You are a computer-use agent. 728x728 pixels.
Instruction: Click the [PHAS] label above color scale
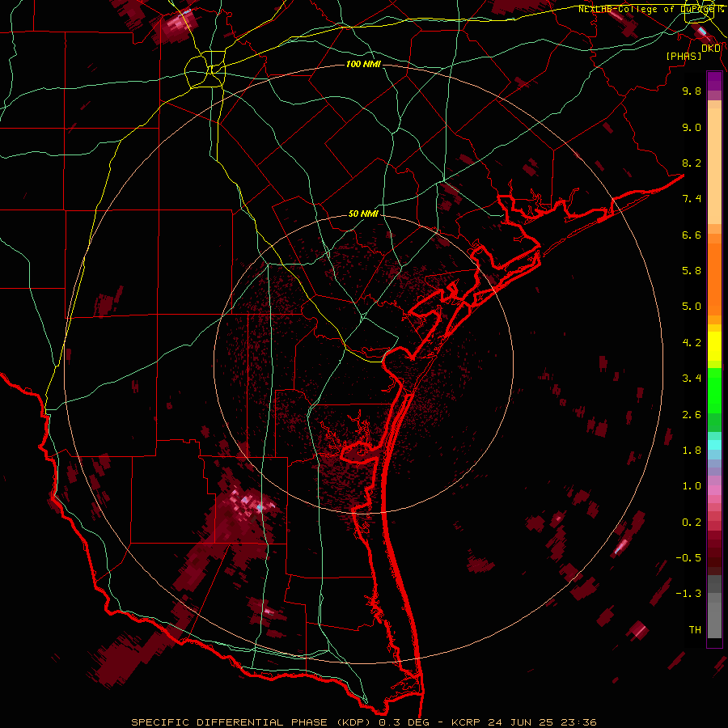pyautogui.click(x=684, y=56)
